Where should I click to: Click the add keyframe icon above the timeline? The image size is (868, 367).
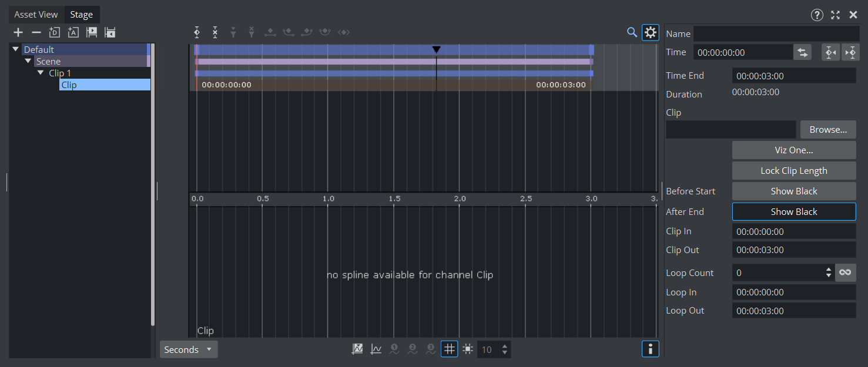pyautogui.click(x=197, y=32)
